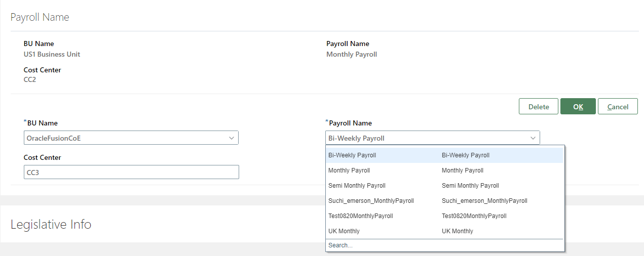Click the second-column Monthly Payroll description
The height and width of the screenshot is (256, 644).
463,170
